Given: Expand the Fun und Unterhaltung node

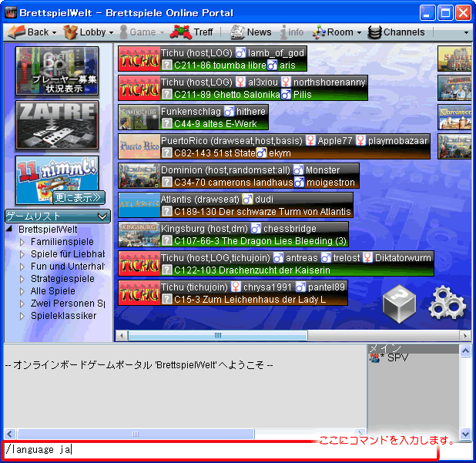Looking at the screenshot, I should [x=22, y=267].
